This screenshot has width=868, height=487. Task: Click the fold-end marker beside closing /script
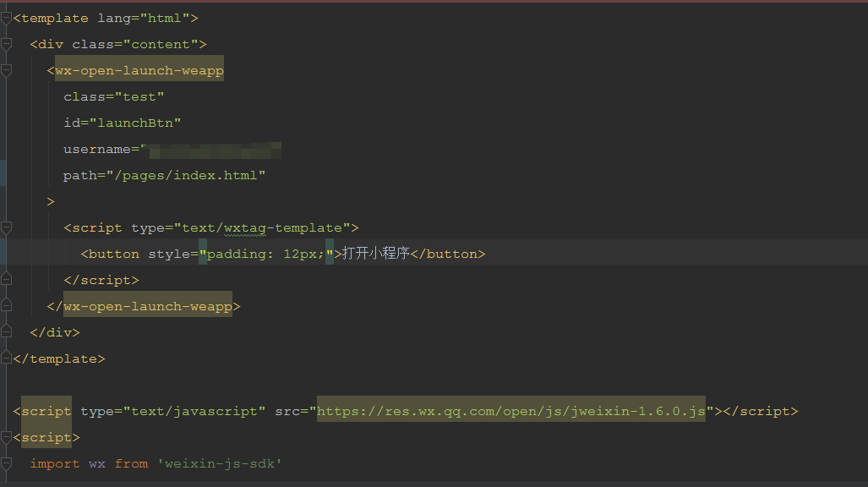[6, 280]
